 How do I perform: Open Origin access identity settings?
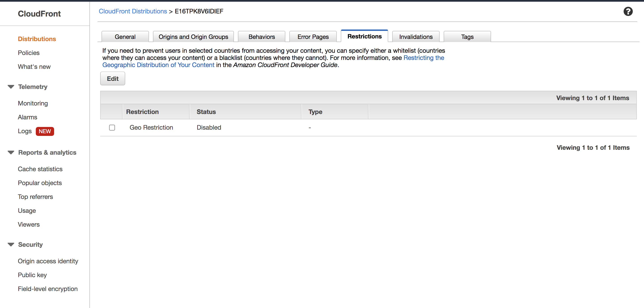tap(48, 261)
